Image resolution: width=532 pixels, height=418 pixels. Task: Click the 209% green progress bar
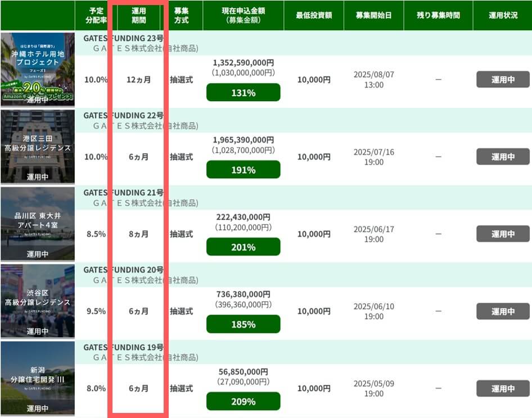pos(243,401)
